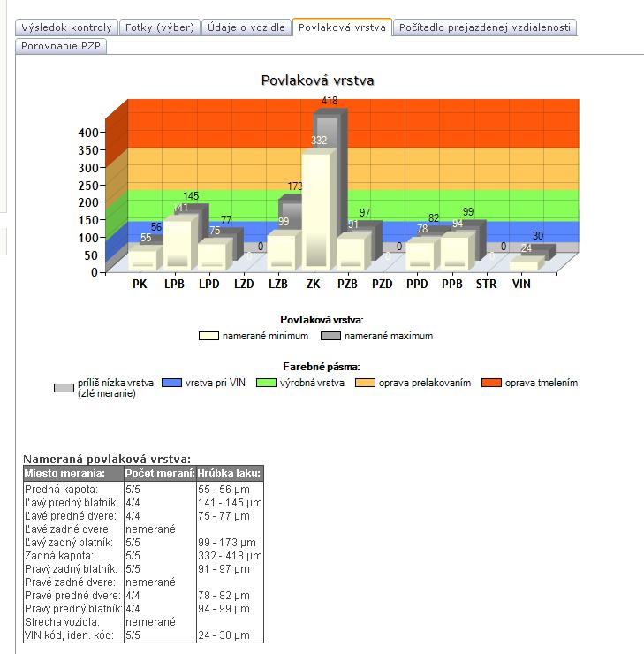Viewport: 644px width, 654px height.
Task: Select the VIN kód, iden. kód row label
Action: click(x=69, y=635)
